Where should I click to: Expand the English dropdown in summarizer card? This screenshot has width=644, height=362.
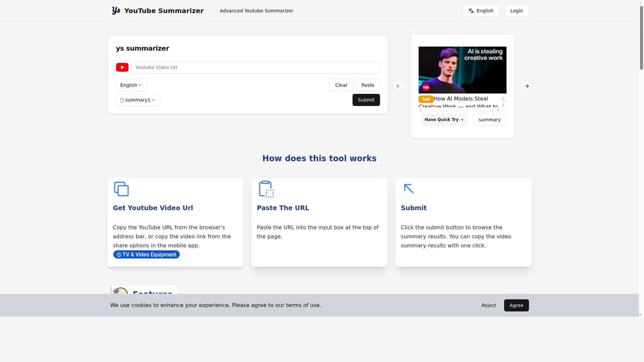[x=131, y=85]
